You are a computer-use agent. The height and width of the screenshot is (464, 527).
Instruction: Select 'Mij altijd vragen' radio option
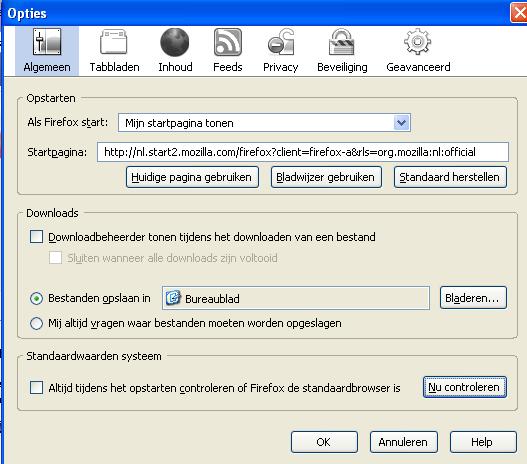coord(36,323)
